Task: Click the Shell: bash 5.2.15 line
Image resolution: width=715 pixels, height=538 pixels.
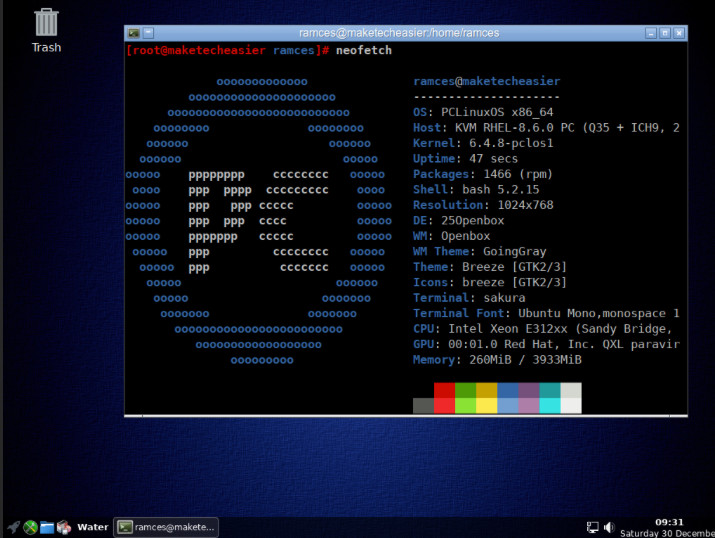Action: [476, 190]
